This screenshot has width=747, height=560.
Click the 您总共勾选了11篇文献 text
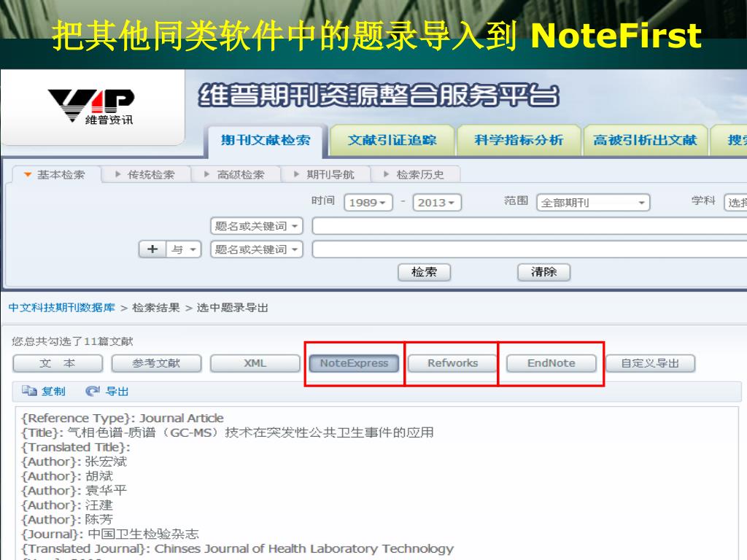(x=72, y=341)
